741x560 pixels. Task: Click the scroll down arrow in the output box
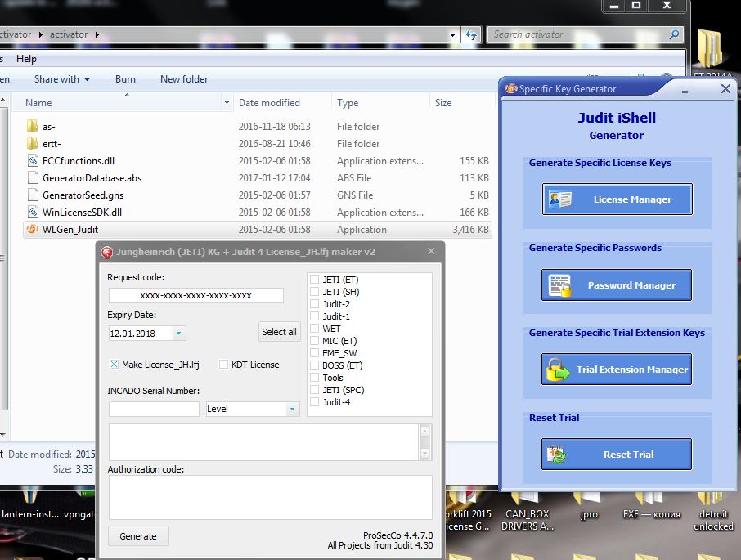point(424,453)
